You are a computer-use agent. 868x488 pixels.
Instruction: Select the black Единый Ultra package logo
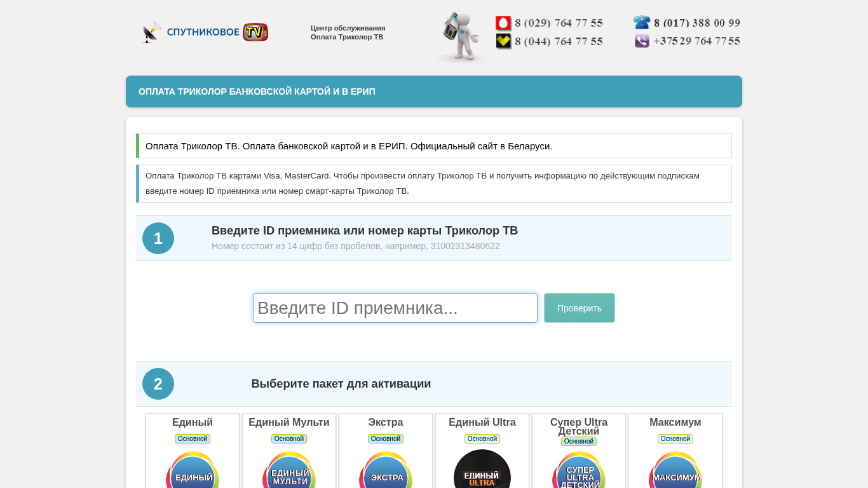[482, 469]
